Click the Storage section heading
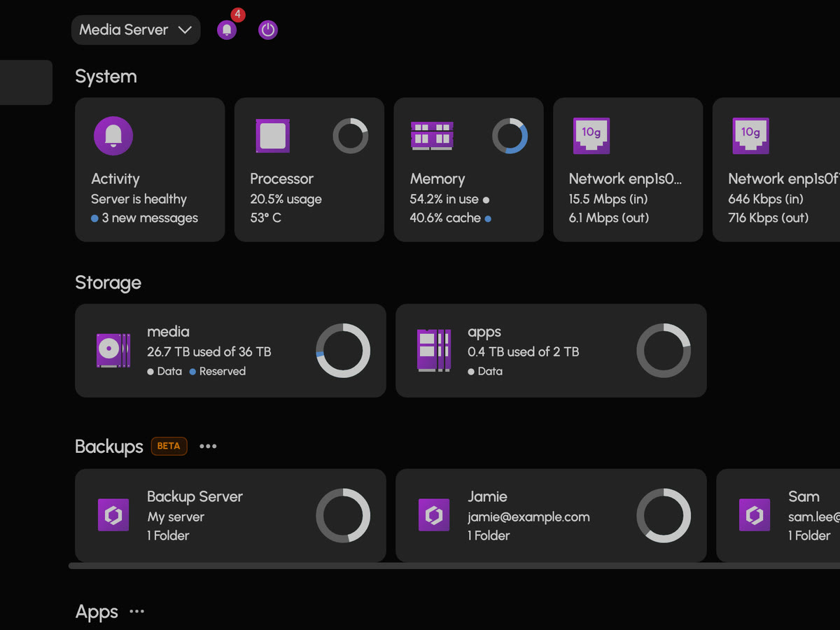The height and width of the screenshot is (630, 840). 108,282
